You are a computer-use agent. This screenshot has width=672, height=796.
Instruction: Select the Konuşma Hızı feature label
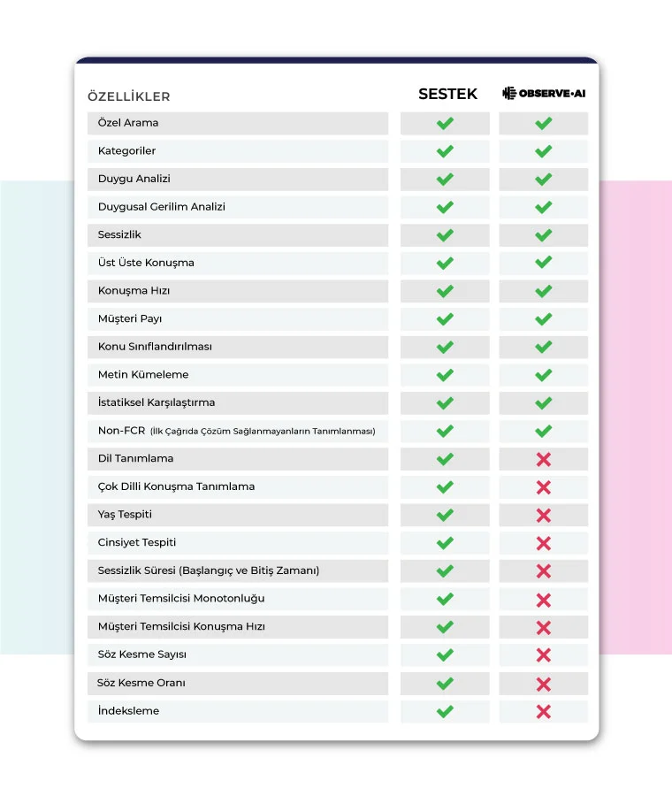pyautogui.click(x=134, y=291)
